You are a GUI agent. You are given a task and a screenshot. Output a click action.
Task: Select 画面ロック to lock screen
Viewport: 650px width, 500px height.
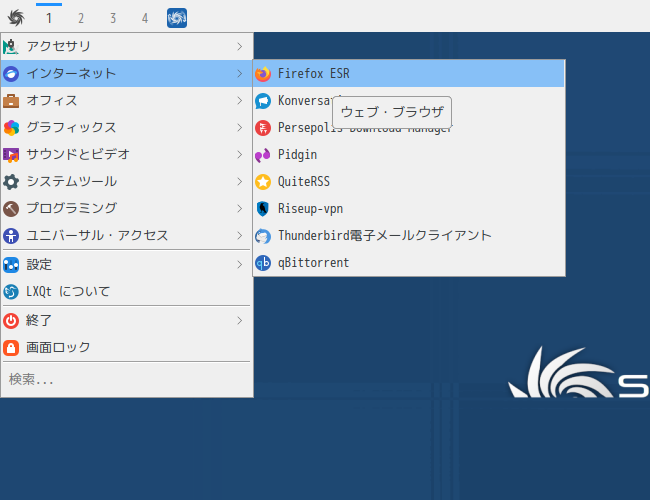coord(127,347)
